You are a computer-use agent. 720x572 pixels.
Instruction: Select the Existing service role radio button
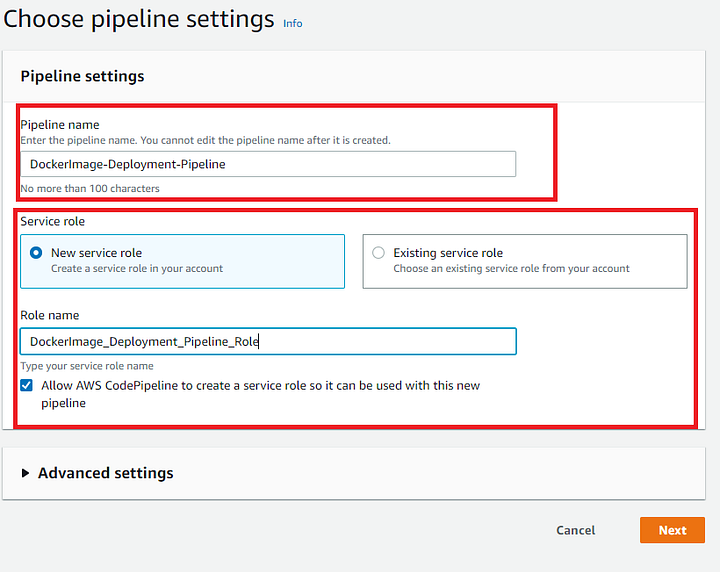point(378,253)
